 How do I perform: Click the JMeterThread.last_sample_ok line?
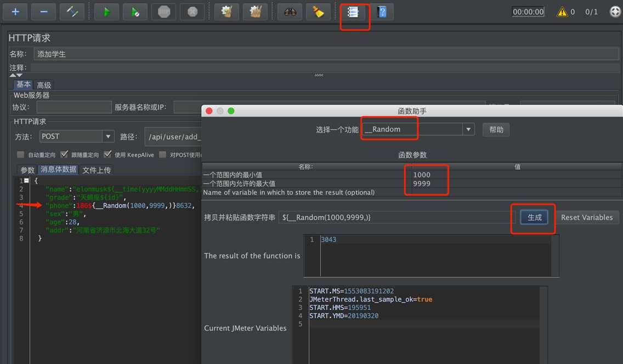click(x=371, y=299)
